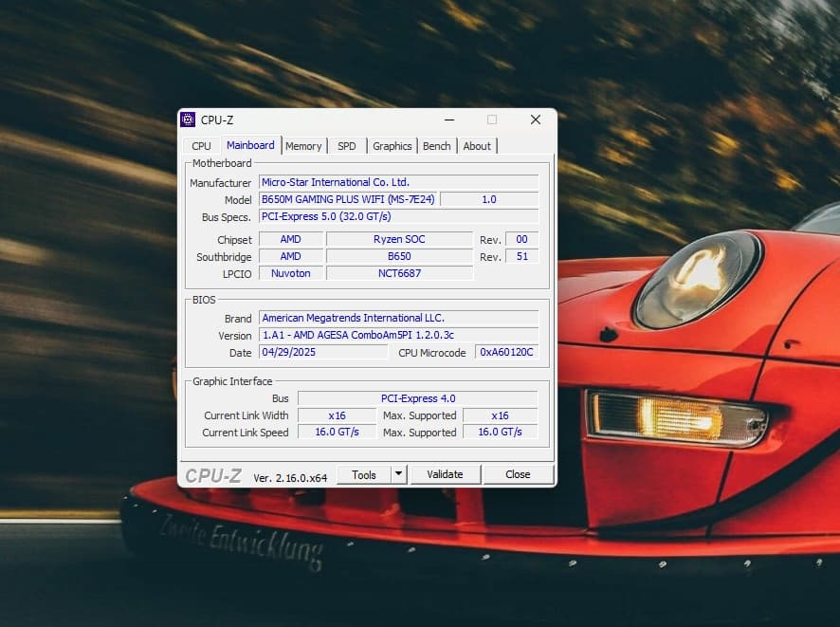The image size is (840, 627).
Task: Select the Mainboard tab
Action: coord(250,145)
